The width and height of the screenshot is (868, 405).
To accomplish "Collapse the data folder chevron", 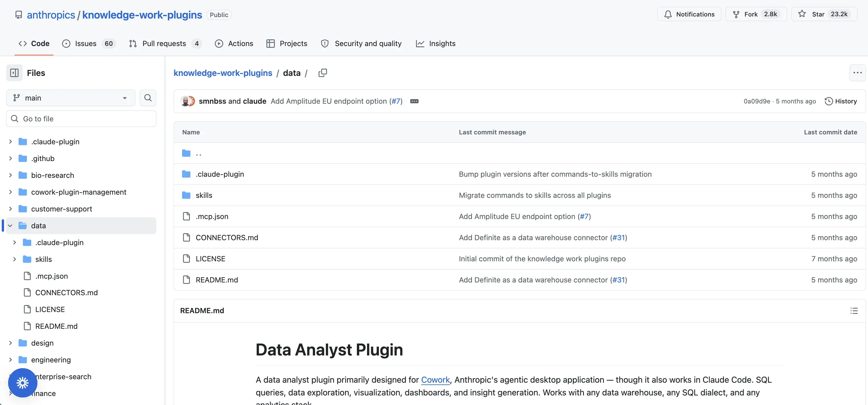I will 10,226.
